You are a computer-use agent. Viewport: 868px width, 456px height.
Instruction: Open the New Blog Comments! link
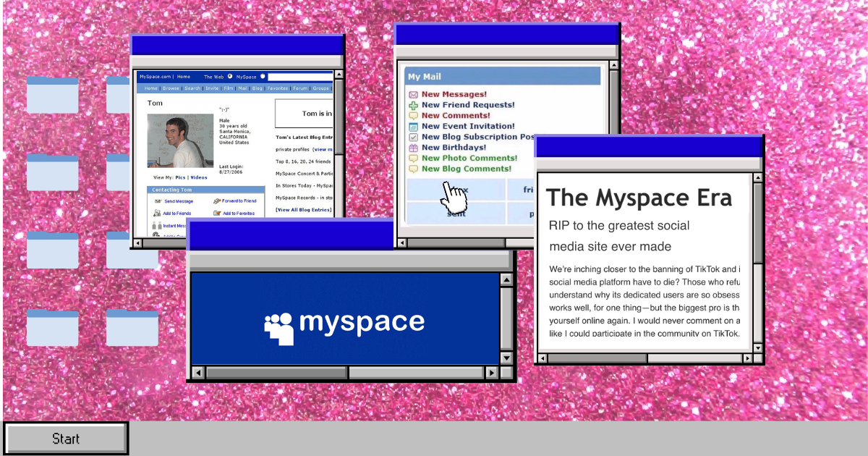pos(467,169)
